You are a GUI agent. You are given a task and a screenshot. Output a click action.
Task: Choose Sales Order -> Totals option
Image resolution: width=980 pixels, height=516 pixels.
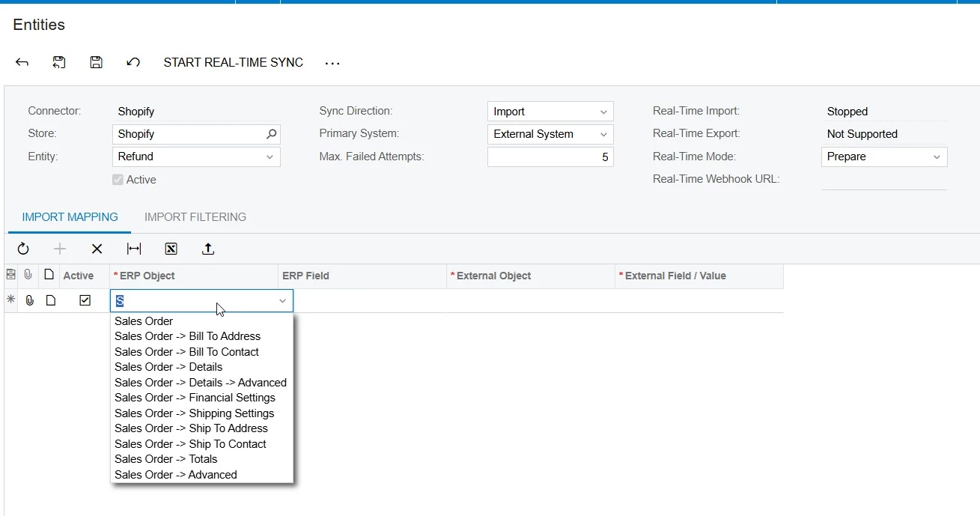tap(202, 459)
